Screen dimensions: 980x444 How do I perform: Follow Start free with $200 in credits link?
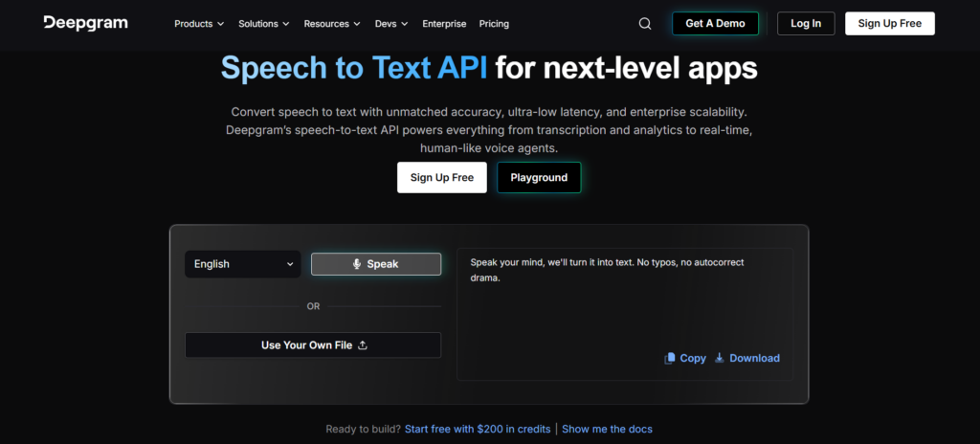[478, 429]
